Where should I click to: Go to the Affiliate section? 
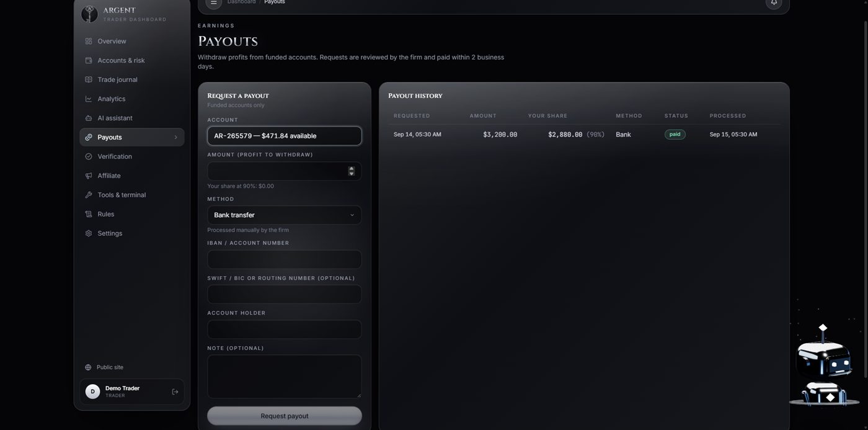(132, 176)
